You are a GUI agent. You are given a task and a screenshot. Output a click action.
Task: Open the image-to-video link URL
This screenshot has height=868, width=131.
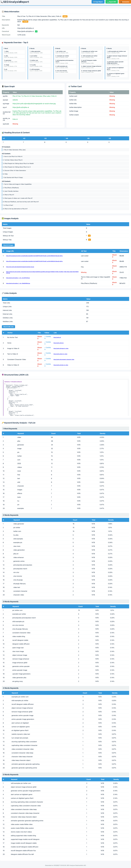pos(61,348)
